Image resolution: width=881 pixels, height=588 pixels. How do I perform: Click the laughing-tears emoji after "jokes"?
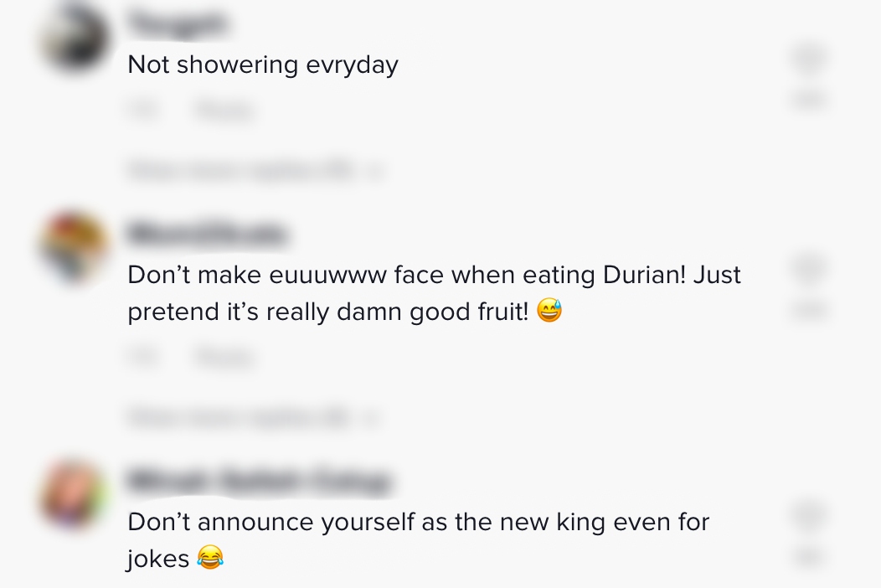pos(210,558)
